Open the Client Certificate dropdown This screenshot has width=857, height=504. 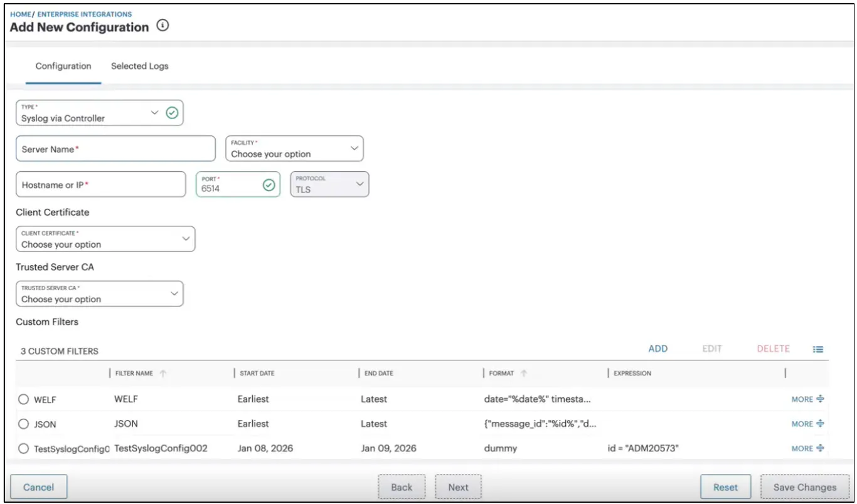[105, 239]
